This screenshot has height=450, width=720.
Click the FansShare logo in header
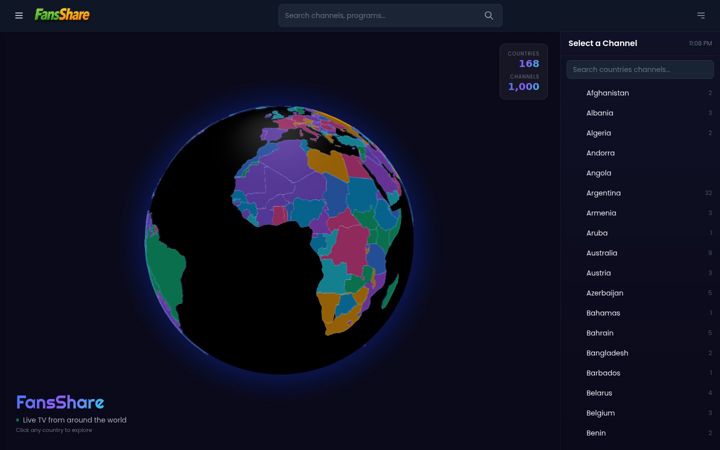62,15
